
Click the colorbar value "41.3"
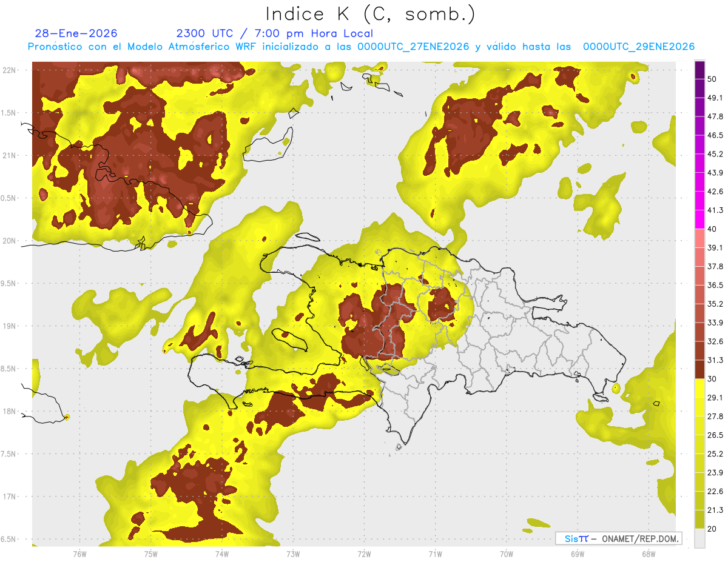pos(715,210)
